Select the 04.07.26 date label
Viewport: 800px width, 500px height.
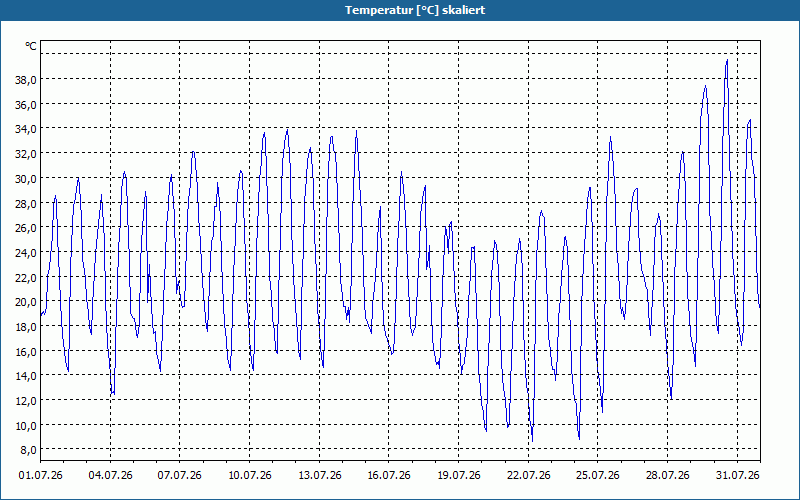click(110, 476)
